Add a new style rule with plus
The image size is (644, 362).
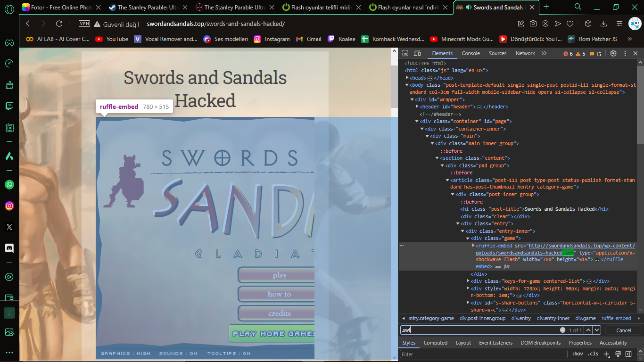pos(607,354)
